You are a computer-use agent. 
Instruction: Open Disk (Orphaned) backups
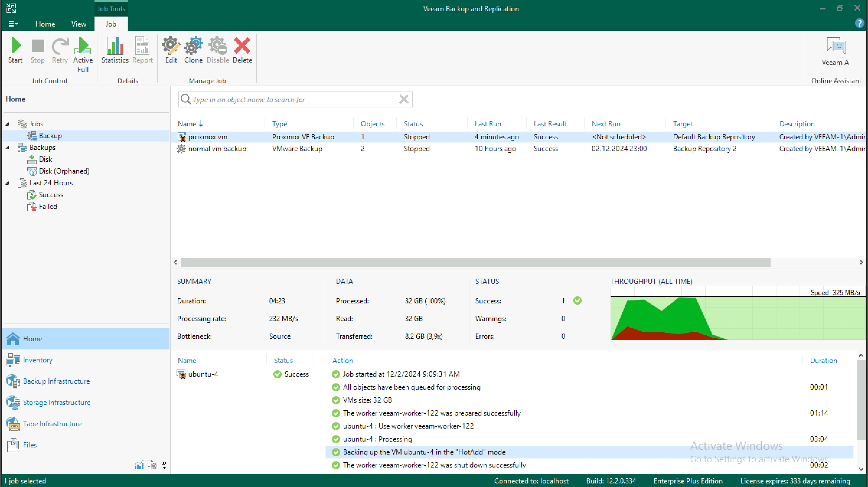[64, 171]
